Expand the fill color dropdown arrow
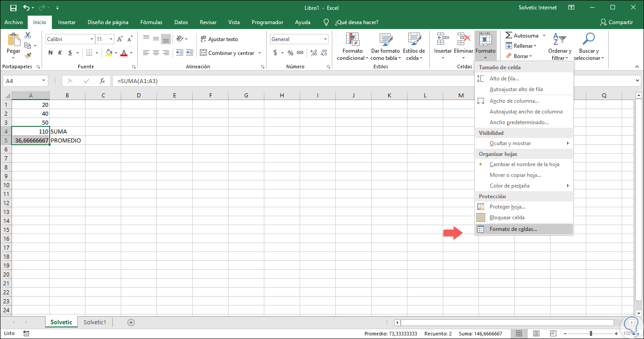 (x=116, y=53)
